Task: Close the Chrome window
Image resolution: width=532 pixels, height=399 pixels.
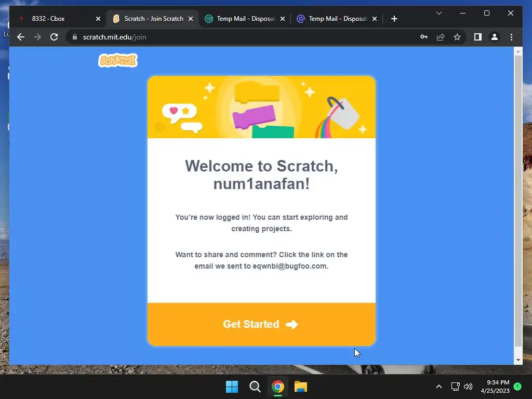Action: [x=511, y=13]
